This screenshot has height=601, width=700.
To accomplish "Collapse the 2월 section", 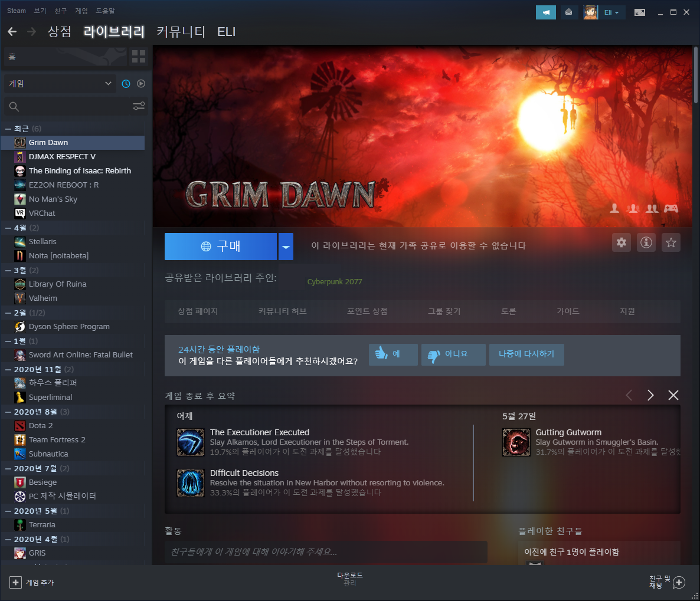I will click(8, 313).
